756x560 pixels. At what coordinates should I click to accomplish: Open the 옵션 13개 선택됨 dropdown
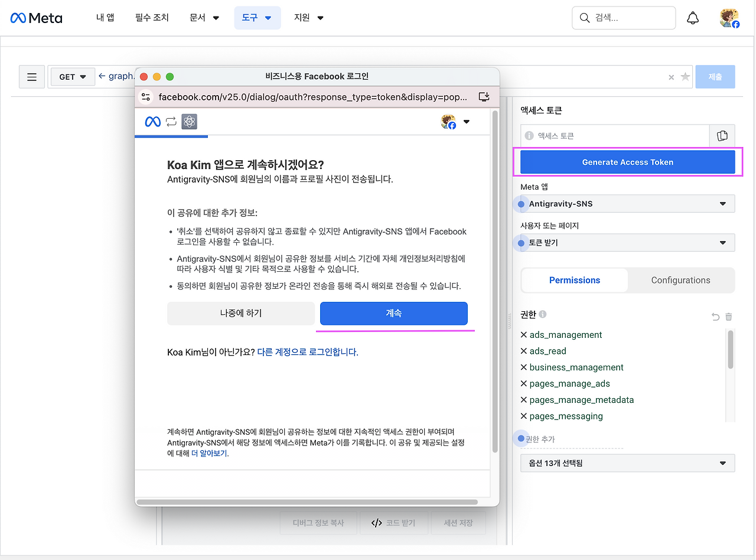(628, 463)
